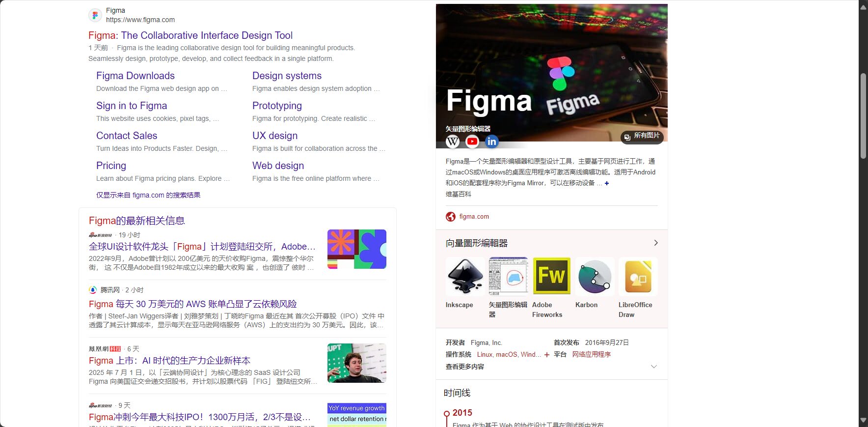Click the 所有图片 all-images button
The image size is (868, 427).
coord(642,137)
